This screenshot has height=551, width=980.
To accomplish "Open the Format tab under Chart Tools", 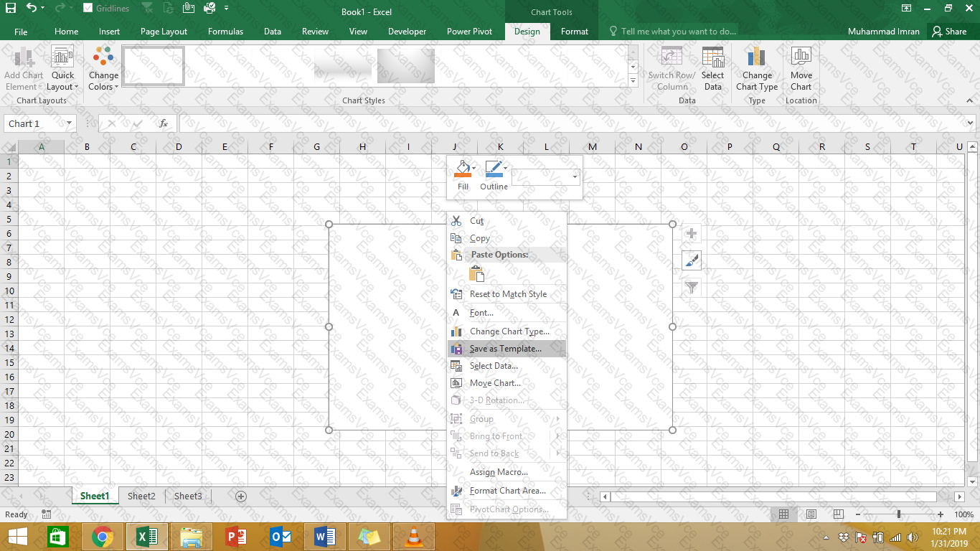I will (x=575, y=32).
